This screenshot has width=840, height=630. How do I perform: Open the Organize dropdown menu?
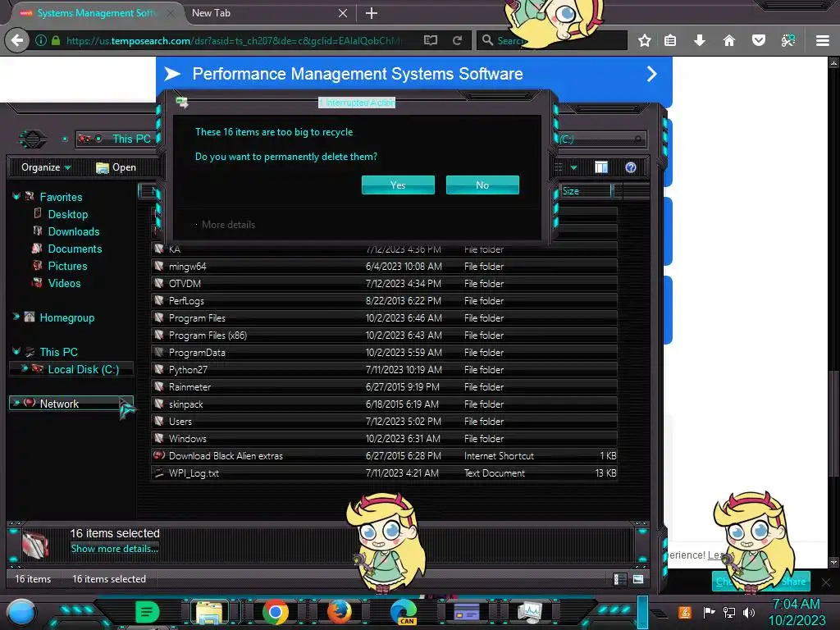(x=46, y=167)
